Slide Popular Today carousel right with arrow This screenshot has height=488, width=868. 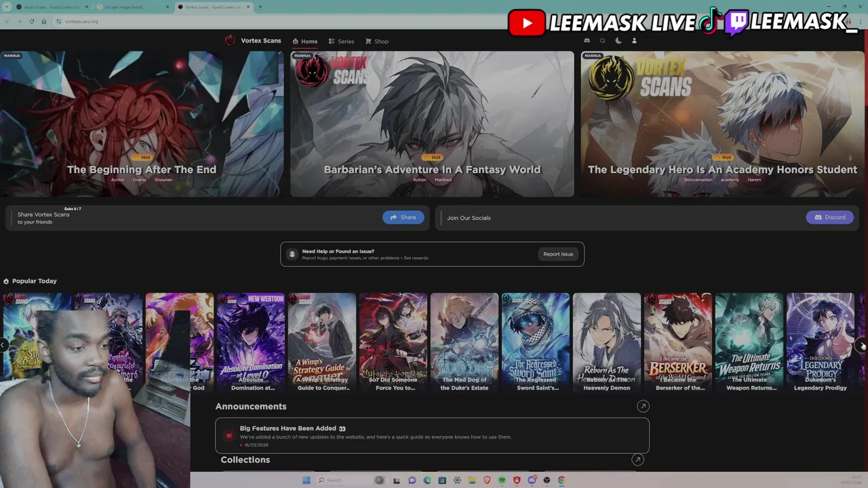(x=862, y=346)
